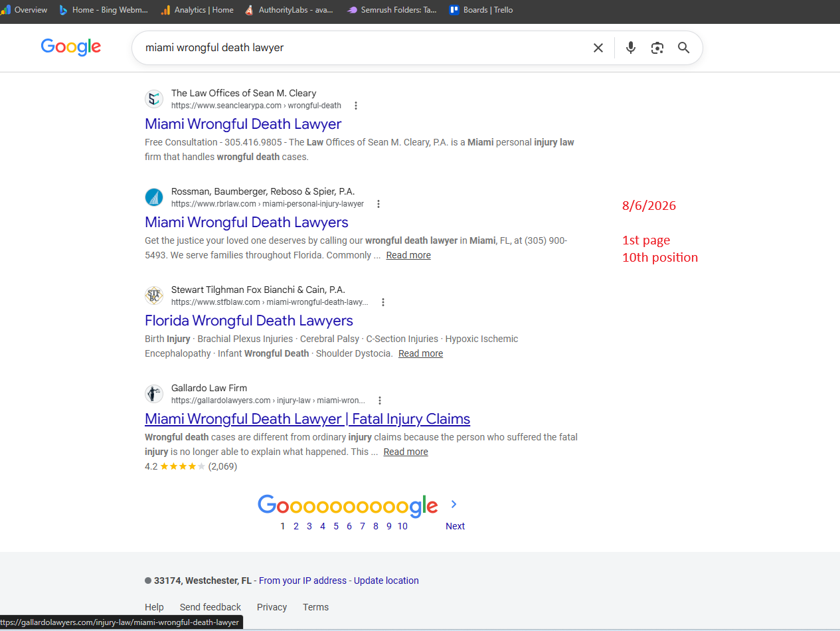The width and height of the screenshot is (840, 631).
Task: Go to results page 5
Action: tap(336, 526)
